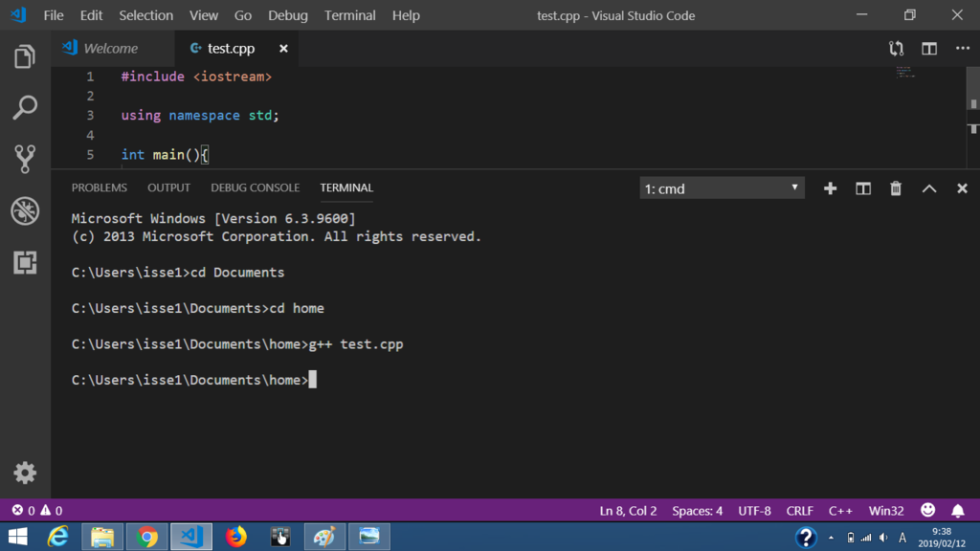The image size is (980, 551).
Task: Click the editor minimap preview
Action: point(905,72)
